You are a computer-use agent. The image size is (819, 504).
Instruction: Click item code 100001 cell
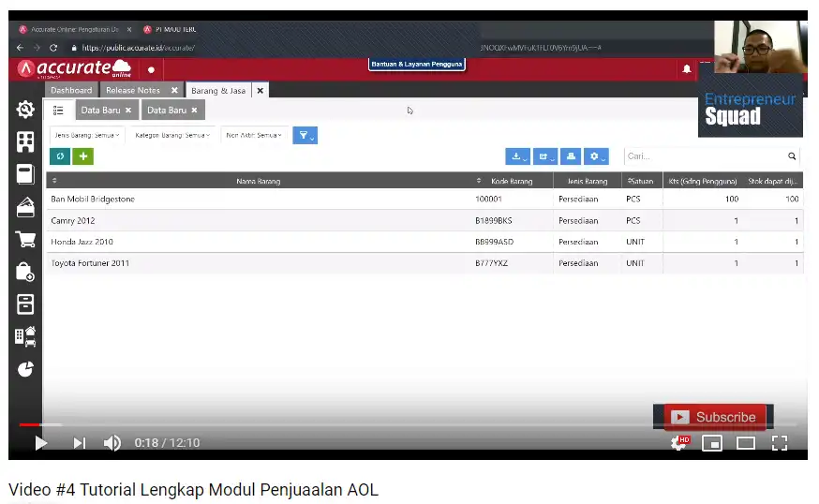tap(488, 199)
